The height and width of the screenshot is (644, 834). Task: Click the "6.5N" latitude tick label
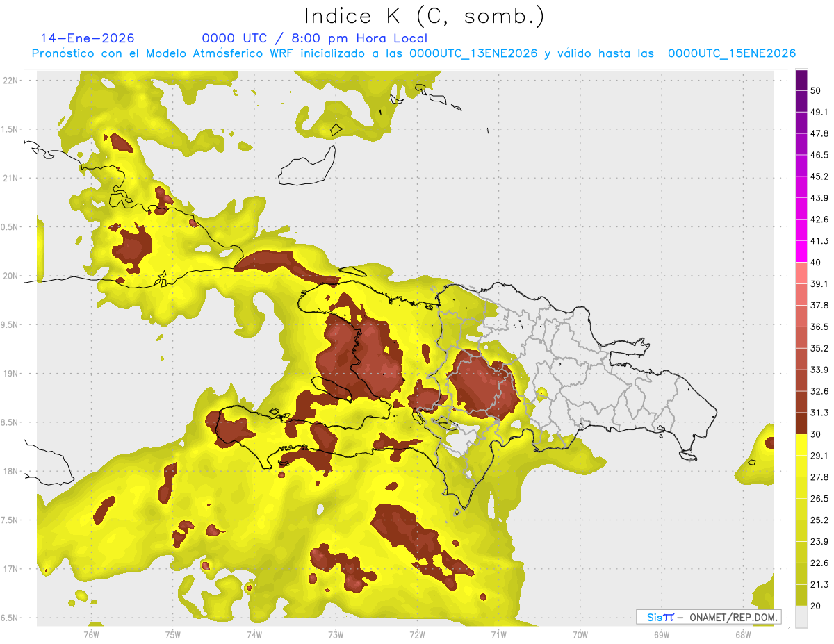[10, 618]
